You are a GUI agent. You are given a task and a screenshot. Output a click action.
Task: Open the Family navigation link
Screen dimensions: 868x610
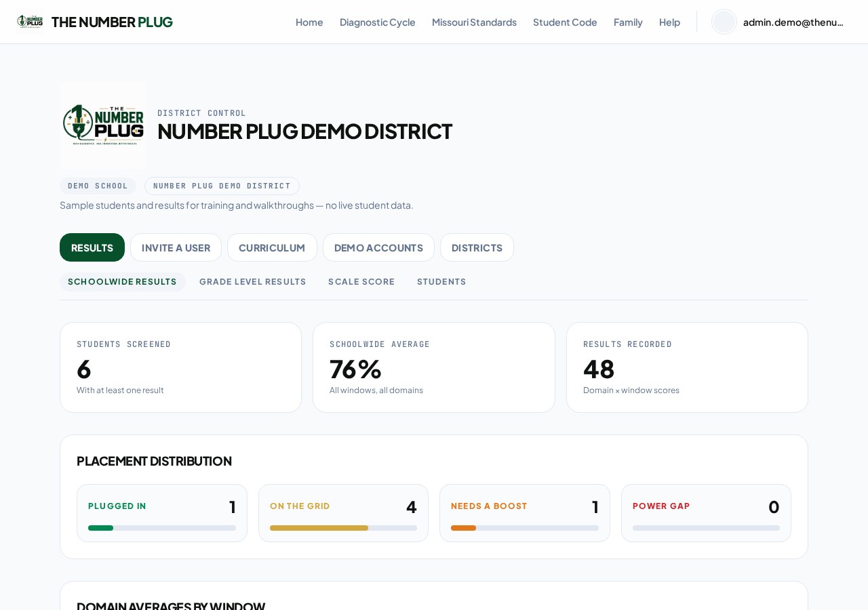coord(628,22)
